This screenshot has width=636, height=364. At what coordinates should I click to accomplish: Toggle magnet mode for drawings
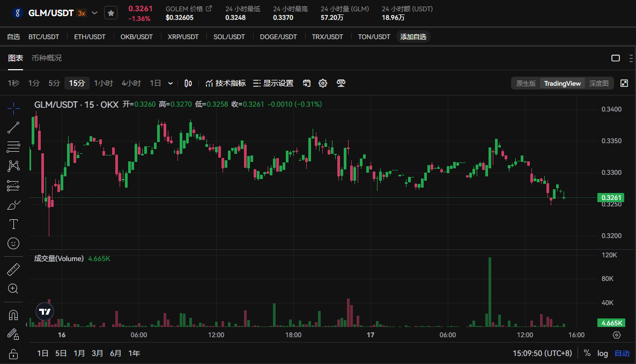(x=13, y=315)
